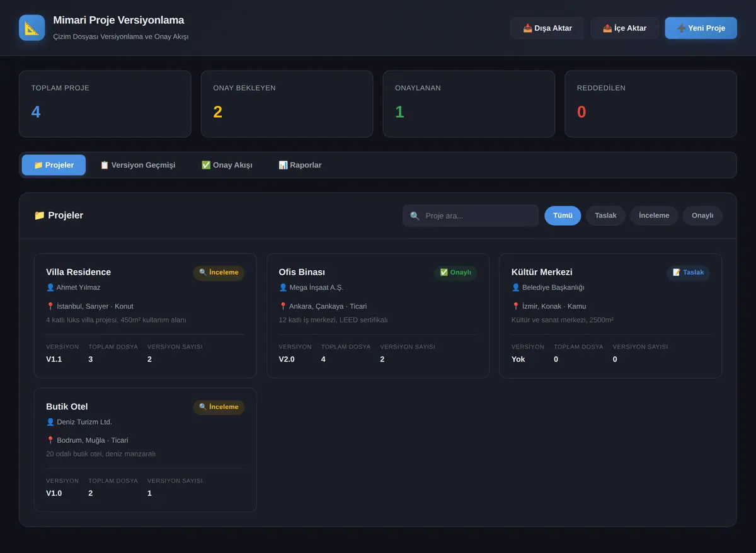Click Onaylı status badge on Ofis Binası

pyautogui.click(x=455, y=273)
